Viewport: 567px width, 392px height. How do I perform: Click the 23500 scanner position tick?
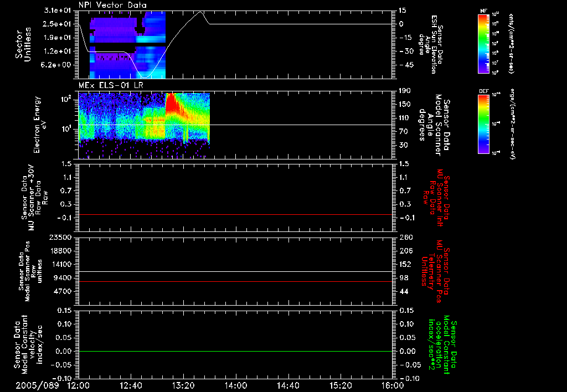coord(60,237)
